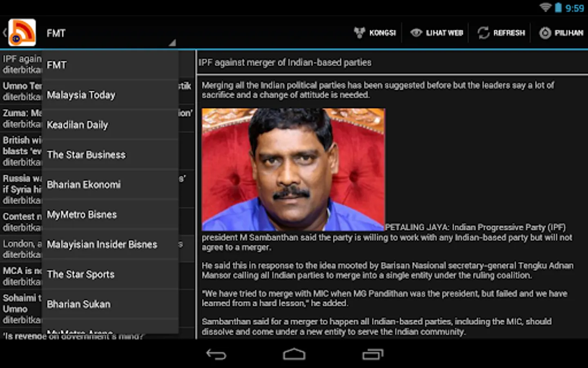Image resolution: width=588 pixels, height=368 pixels.
Task: Tap paragraph mentioning Tengku Adnan Mansor
Action: (388, 270)
